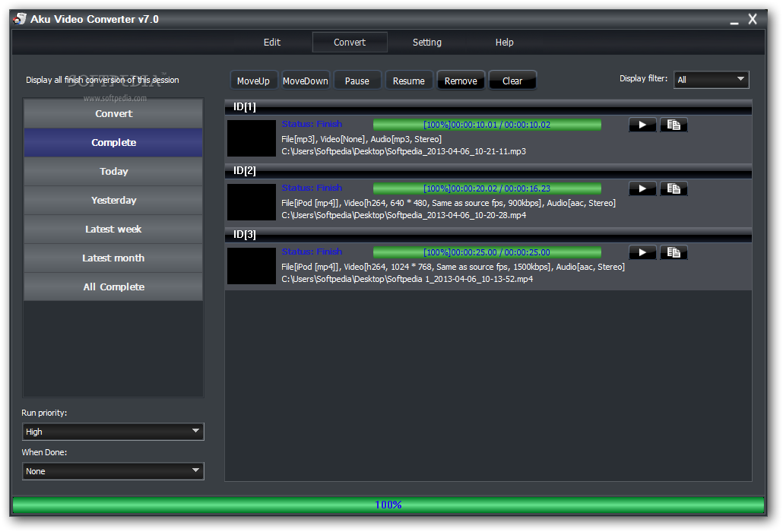Remove the selected conversion item
Image resolution: width=783 pixels, height=532 pixels.
461,81
